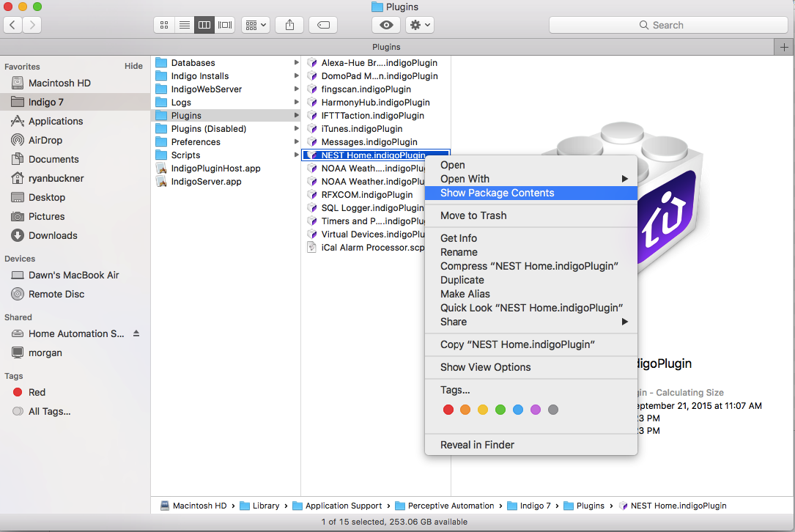Click the Share toolbar icon

(289, 25)
